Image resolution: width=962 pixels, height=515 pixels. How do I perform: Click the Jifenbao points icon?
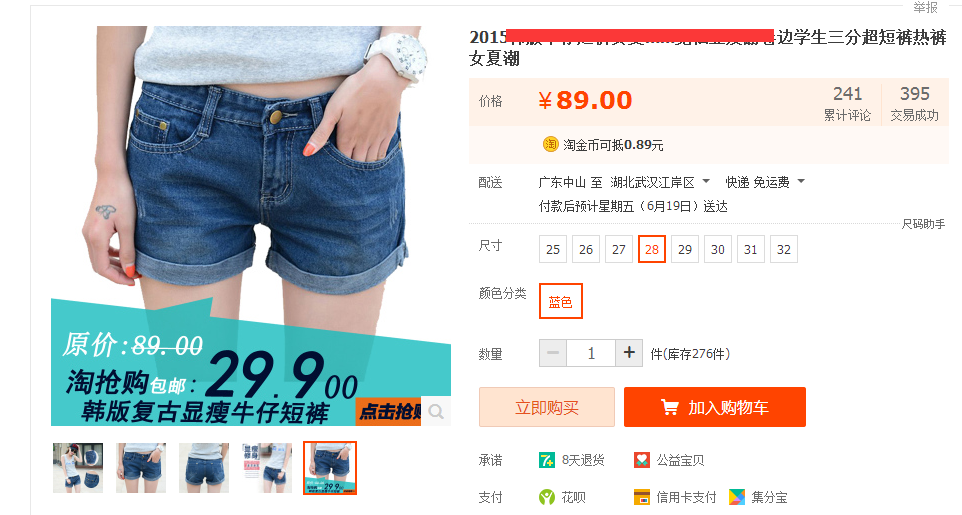737,497
